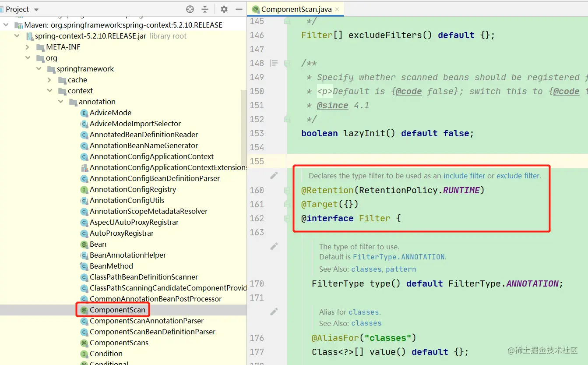
Task: Follow the 'pattern' See Also link
Action: coord(401,269)
